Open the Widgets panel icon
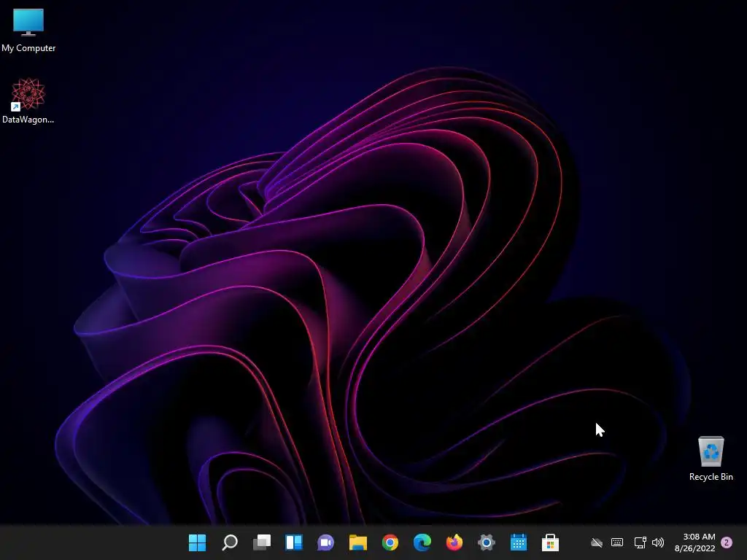Screen dimensions: 747x560 (294, 542)
